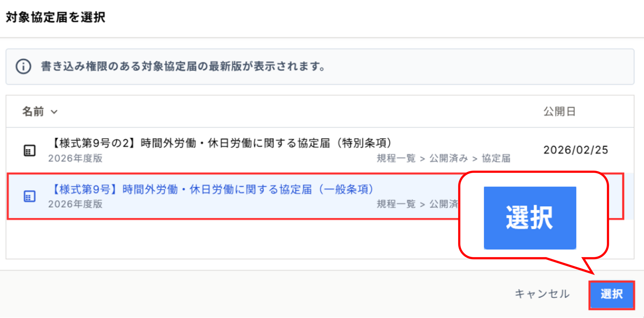Expand the 名前 sort chevron

click(x=54, y=112)
